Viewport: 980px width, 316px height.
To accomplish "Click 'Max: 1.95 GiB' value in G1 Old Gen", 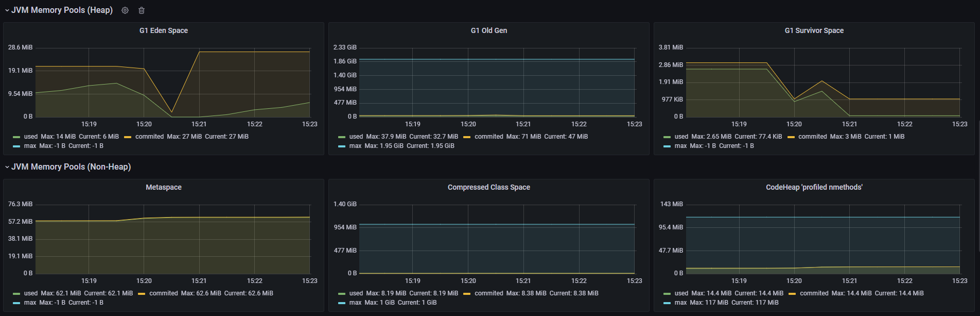I will pos(384,146).
